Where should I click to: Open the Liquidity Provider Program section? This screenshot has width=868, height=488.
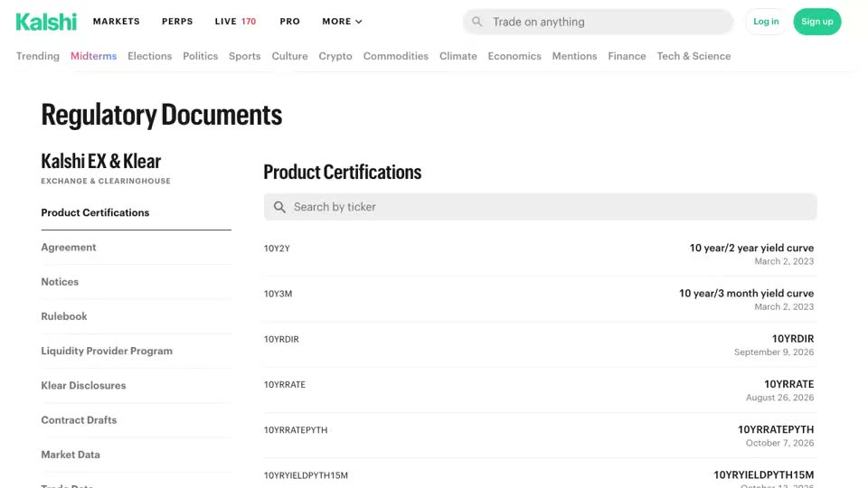pos(137,351)
